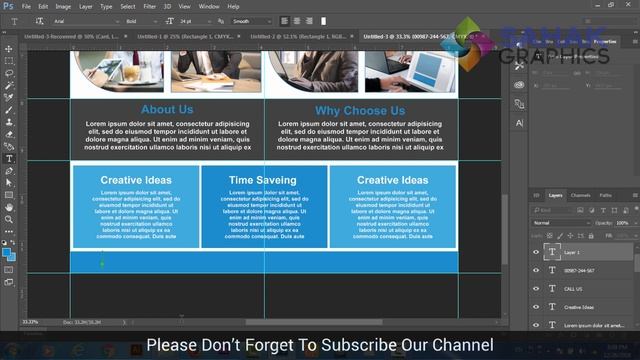640x360 pixels.
Task: Switch to the Untitled-2 @ 52.1% document tab
Action: point(298,36)
